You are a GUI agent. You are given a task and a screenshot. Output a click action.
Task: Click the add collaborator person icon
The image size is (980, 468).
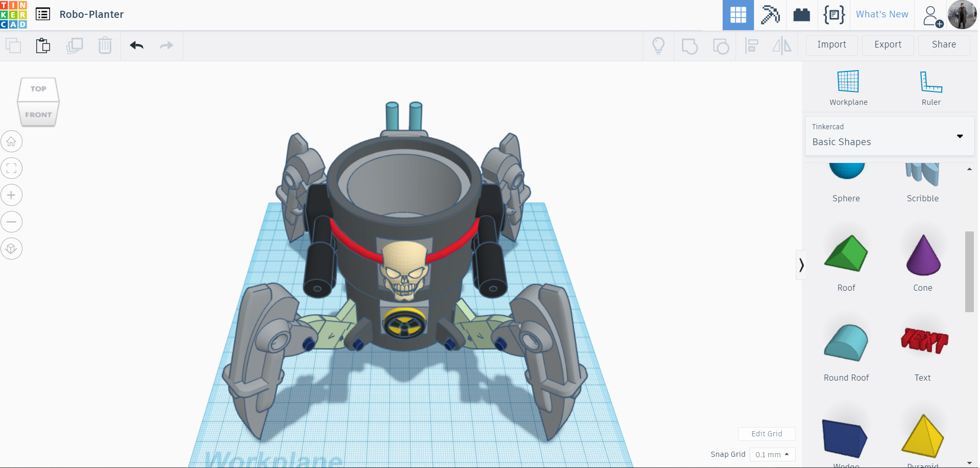click(x=933, y=16)
